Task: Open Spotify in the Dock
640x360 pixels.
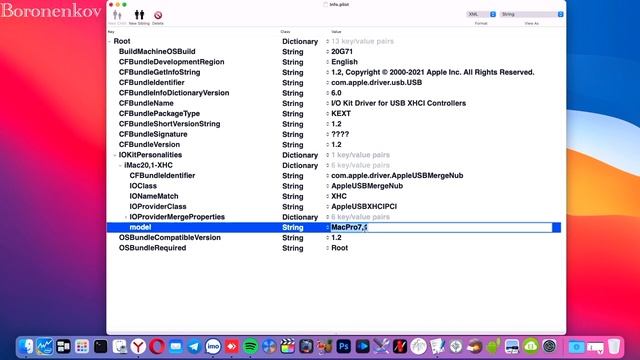Action: (x=250, y=347)
